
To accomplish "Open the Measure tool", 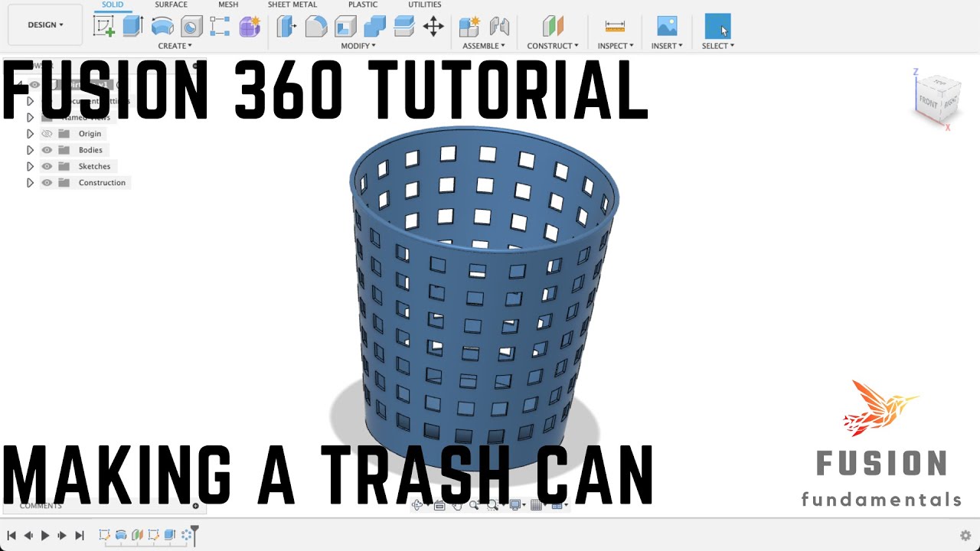I will pyautogui.click(x=615, y=27).
